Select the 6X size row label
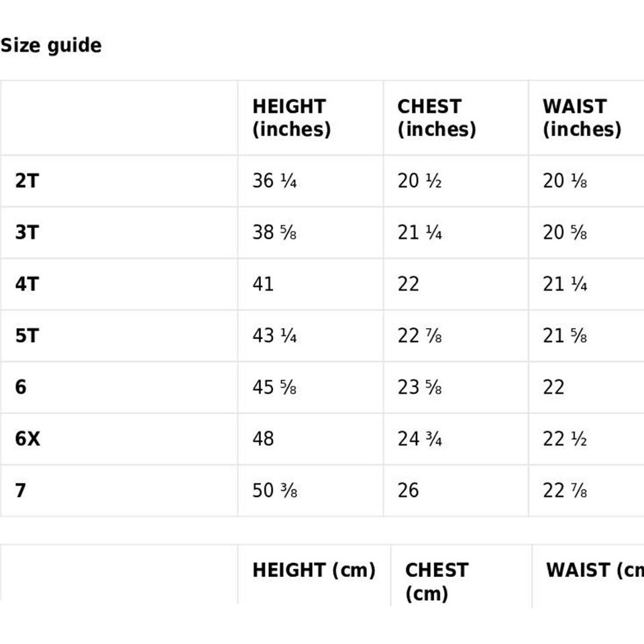 point(28,439)
